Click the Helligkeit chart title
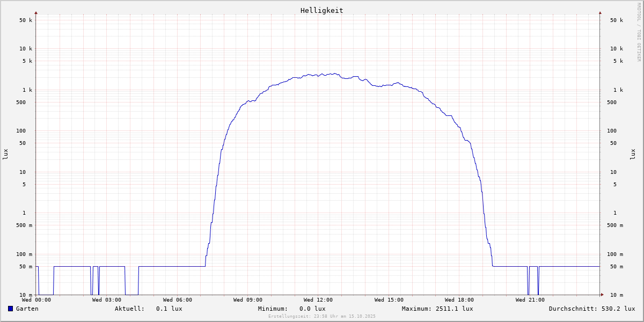Viewport: 644px width, 322px height. tap(321, 10)
